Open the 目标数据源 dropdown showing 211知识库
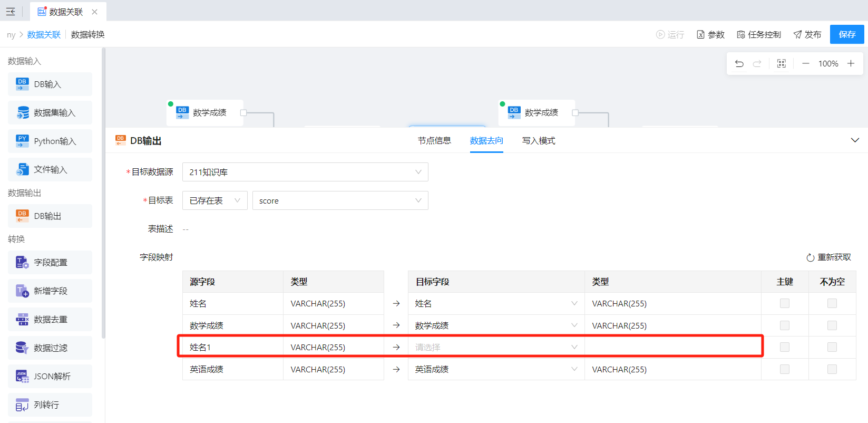 click(x=305, y=172)
